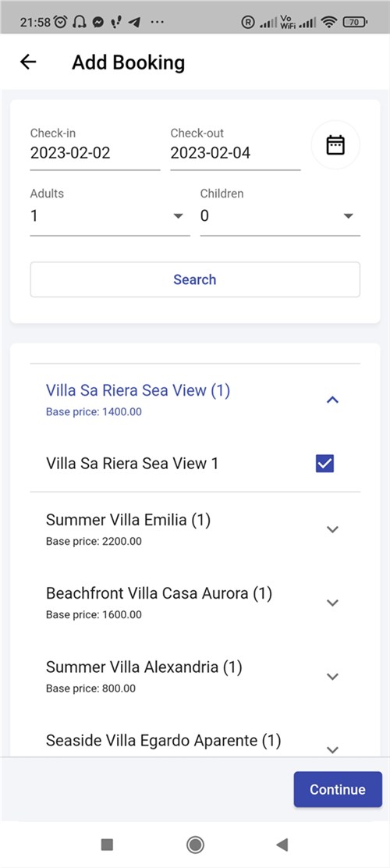Screen dimensions: 390x868
Task: Uncheck Villa Sa Riera Sea View 1 checkbox
Action: (x=324, y=464)
